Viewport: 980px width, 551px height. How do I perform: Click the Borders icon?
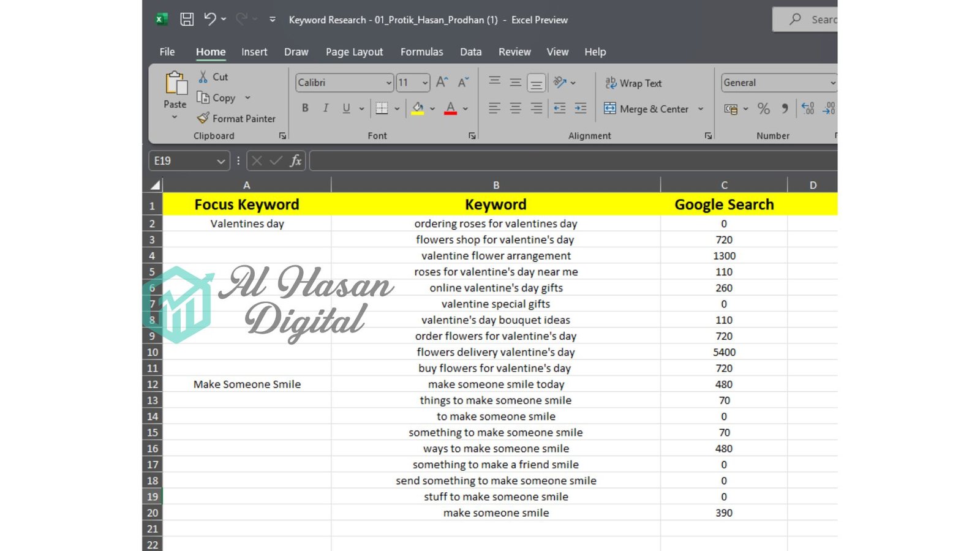[382, 108]
